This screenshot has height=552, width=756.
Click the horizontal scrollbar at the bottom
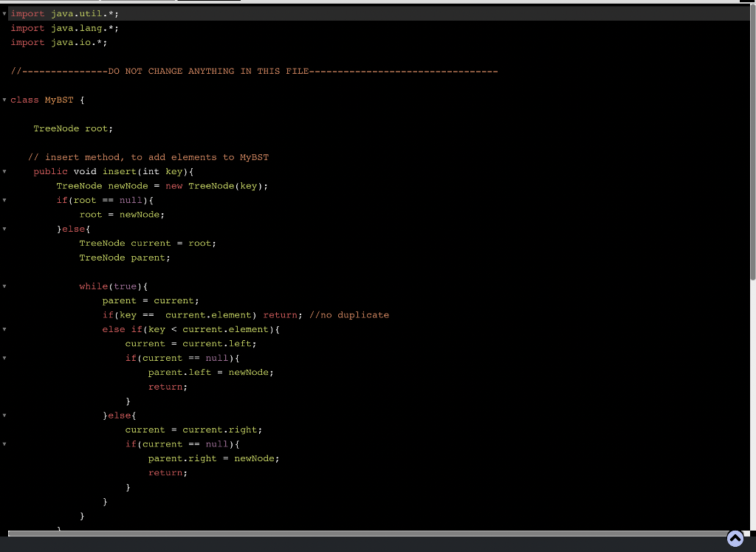coord(369,534)
